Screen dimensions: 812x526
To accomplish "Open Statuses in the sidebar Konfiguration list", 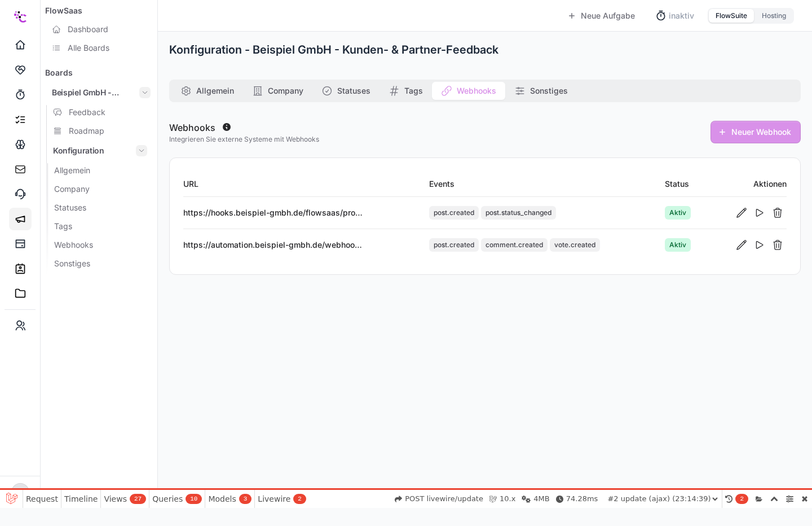I will click(x=70, y=208).
